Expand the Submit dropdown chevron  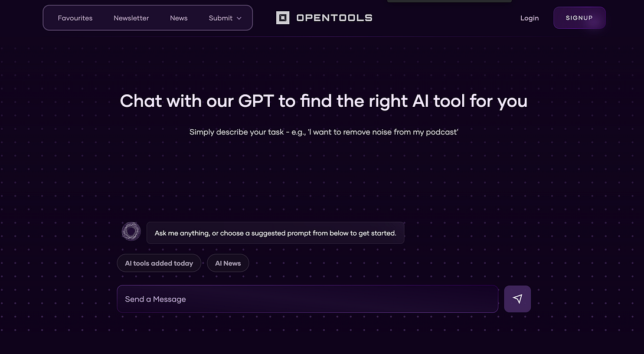coord(240,18)
